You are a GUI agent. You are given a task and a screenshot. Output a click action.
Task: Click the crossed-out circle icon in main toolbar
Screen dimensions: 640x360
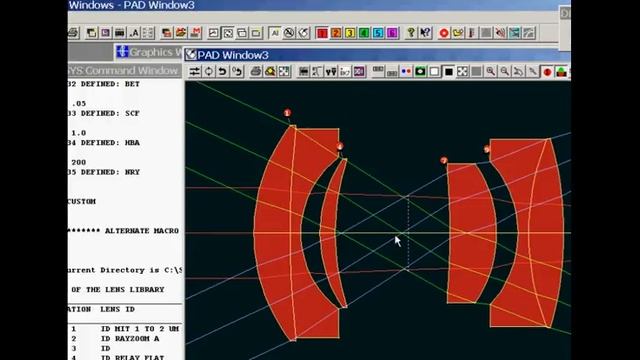[x=289, y=33]
